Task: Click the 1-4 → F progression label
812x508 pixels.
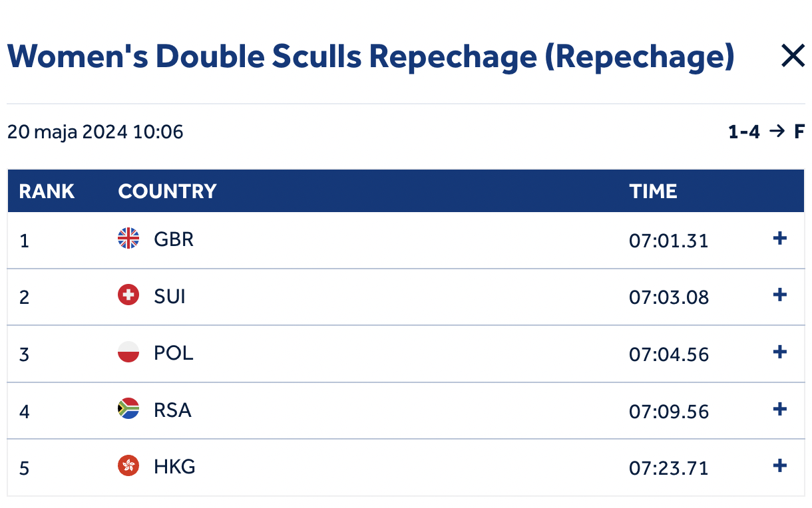Action: tap(766, 132)
